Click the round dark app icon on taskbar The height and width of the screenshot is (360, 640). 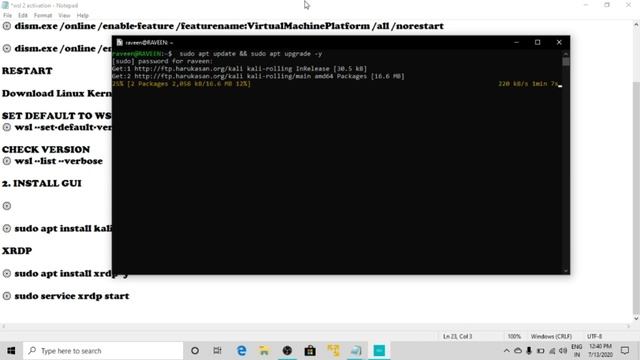coord(287,351)
